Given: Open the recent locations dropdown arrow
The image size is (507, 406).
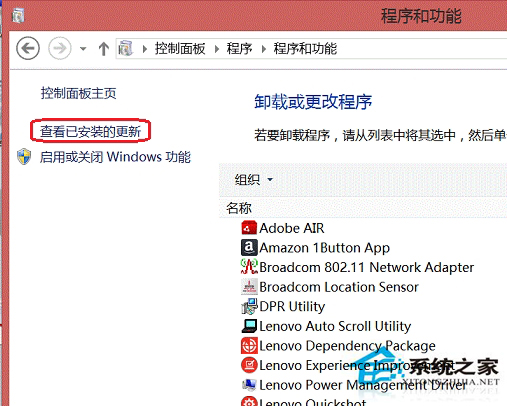Looking at the screenshot, I should tap(83, 49).
